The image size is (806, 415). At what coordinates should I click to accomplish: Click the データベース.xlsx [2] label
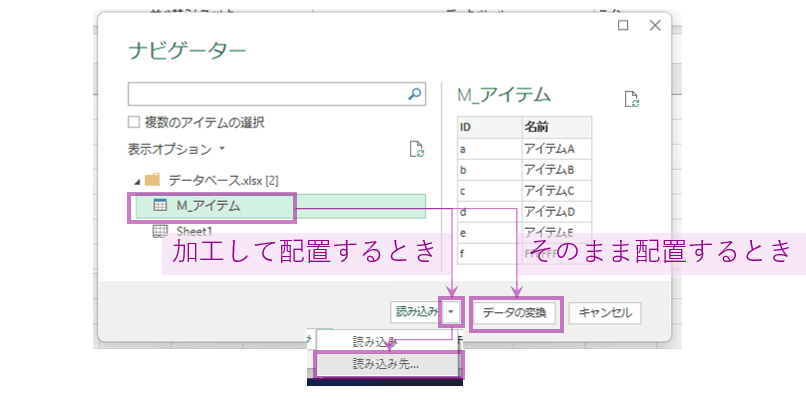tap(223, 181)
